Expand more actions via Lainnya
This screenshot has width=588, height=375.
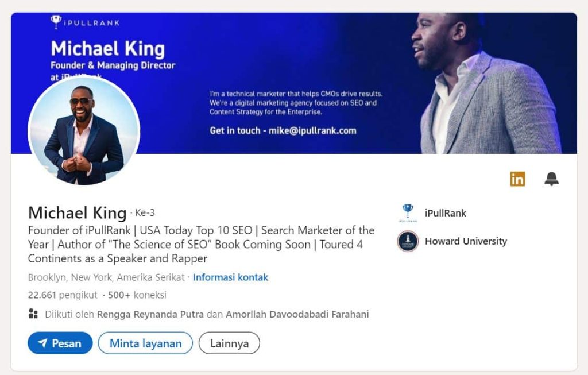(229, 343)
